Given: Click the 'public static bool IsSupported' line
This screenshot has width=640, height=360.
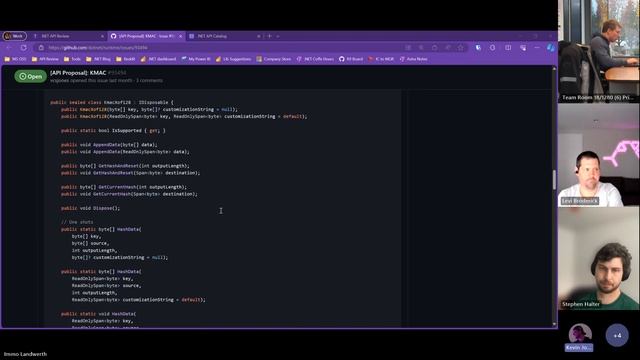Looking at the screenshot, I should point(113,131).
